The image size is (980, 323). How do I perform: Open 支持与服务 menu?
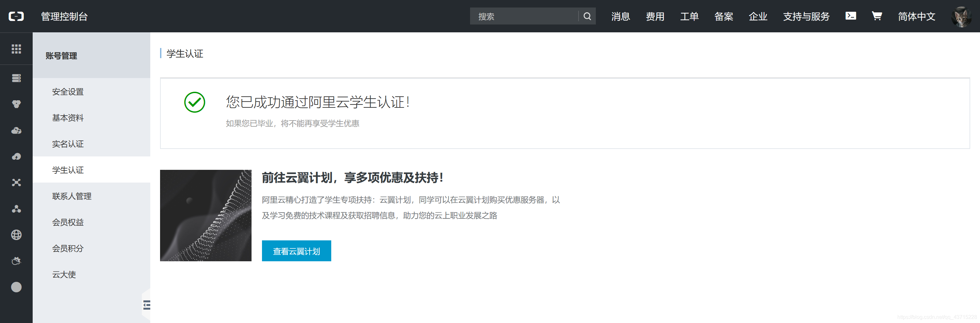click(x=806, y=16)
